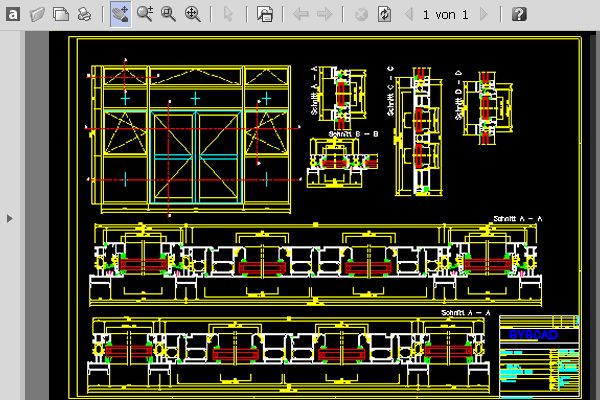Go forward with the right arrow button

[x=324, y=14]
